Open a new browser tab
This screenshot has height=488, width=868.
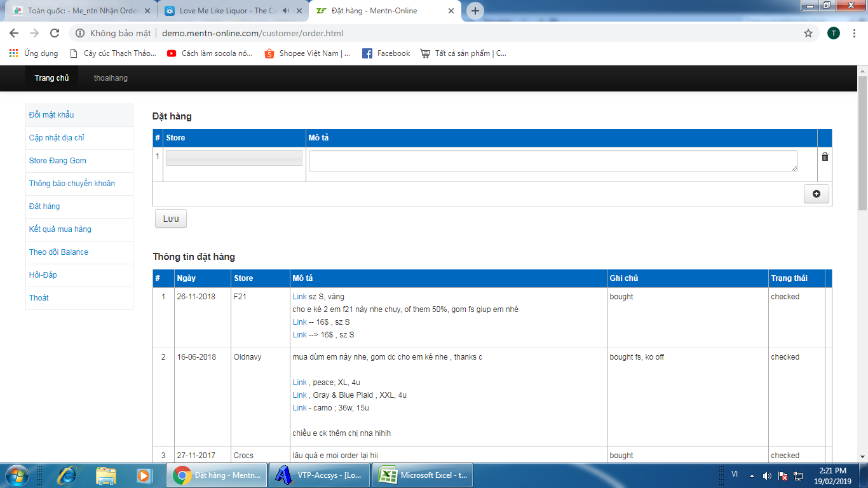point(475,11)
